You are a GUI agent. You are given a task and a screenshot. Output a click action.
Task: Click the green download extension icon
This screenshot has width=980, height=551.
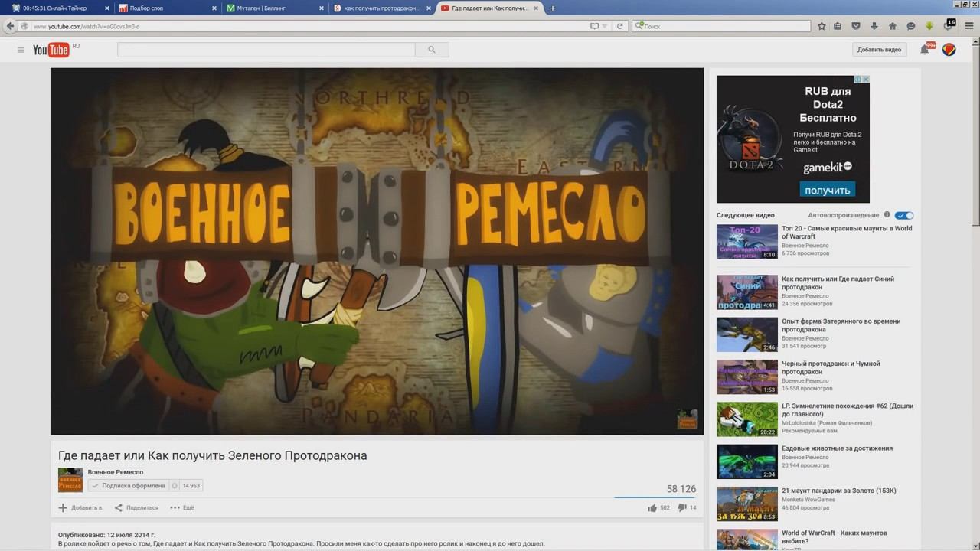tap(929, 26)
